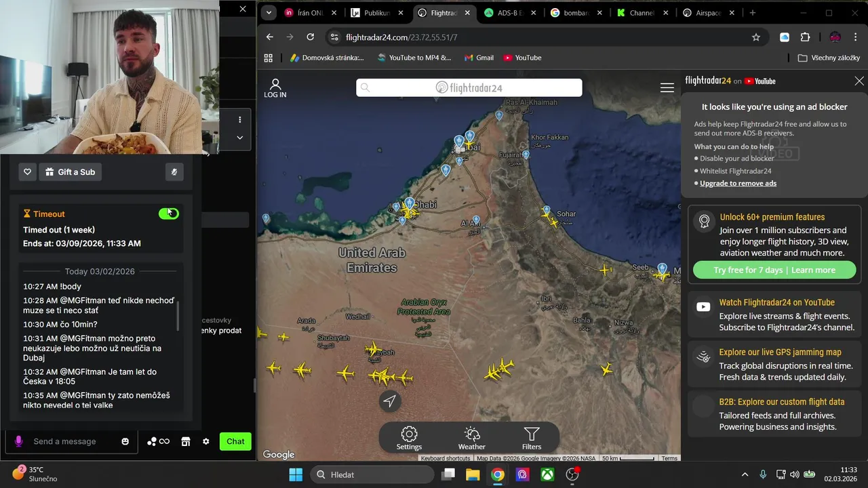868x488 pixels.
Task: Close the left stream panel with X
Action: pyautogui.click(x=243, y=9)
